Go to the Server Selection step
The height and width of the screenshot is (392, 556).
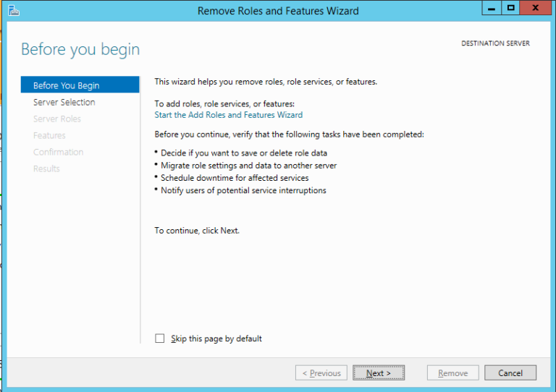[64, 102]
